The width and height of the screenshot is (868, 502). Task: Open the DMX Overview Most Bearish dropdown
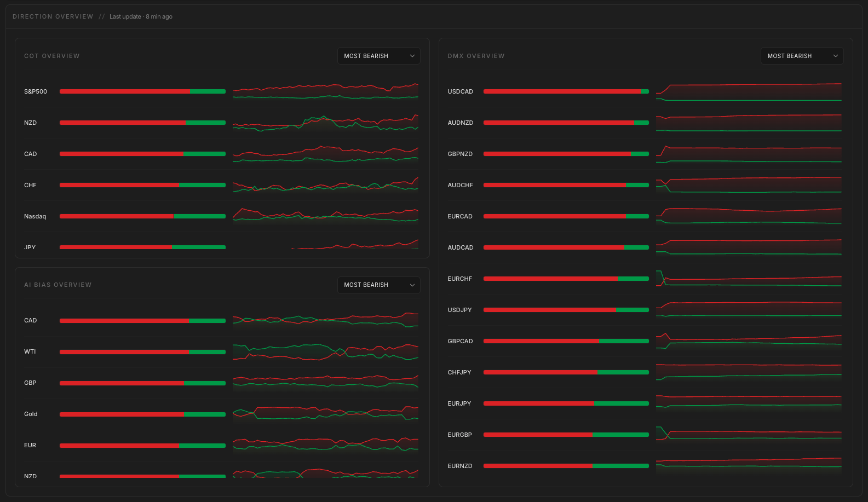(802, 56)
